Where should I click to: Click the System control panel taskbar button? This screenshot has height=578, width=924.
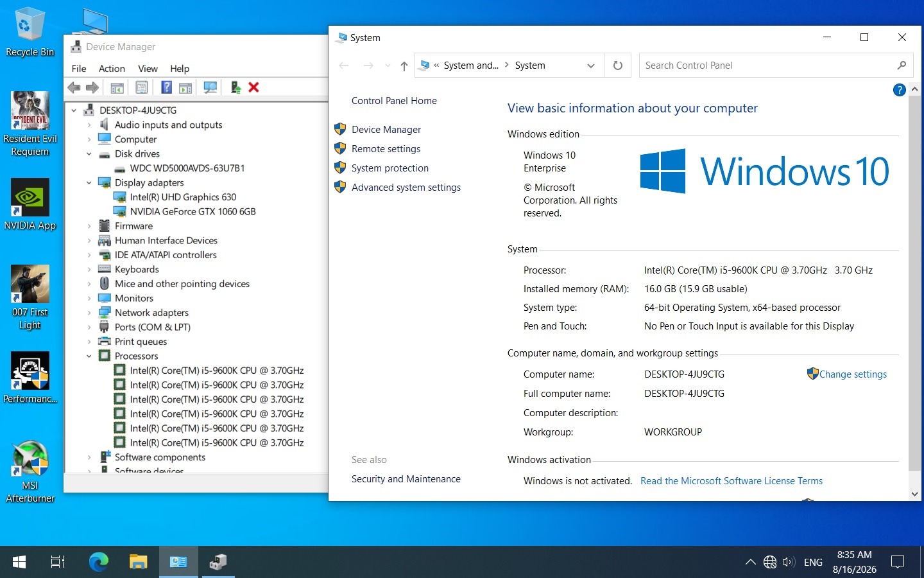178,562
